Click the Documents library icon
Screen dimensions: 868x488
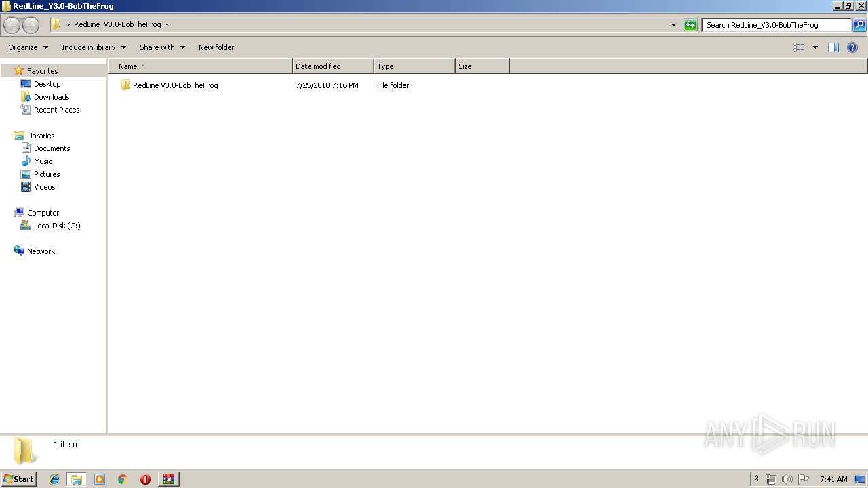(x=26, y=148)
